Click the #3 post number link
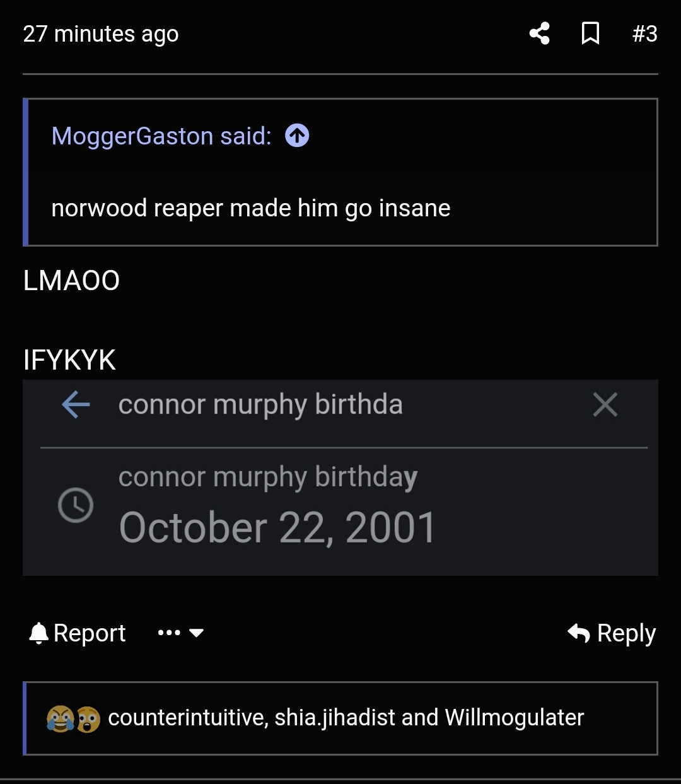The width and height of the screenshot is (681, 784). (x=644, y=35)
